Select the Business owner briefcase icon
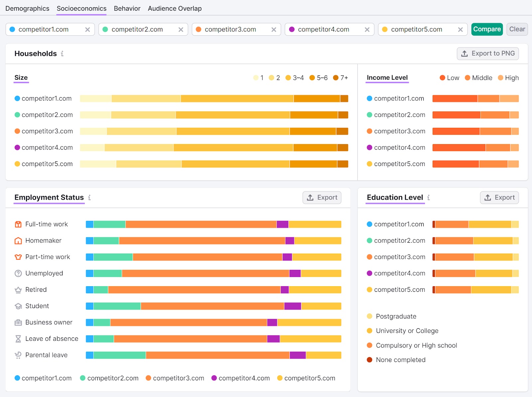 point(18,322)
